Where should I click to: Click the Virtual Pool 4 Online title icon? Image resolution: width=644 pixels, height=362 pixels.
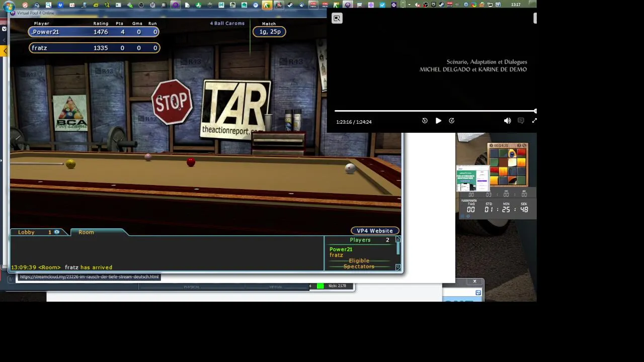click(x=13, y=13)
